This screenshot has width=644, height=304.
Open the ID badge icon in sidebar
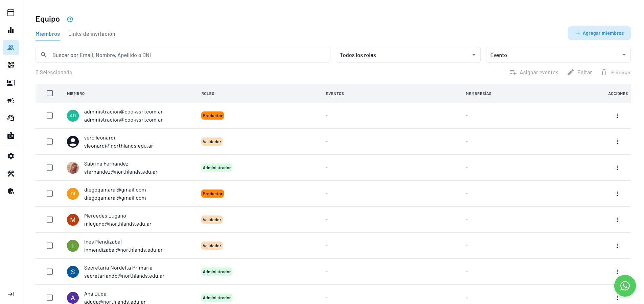pos(11,135)
